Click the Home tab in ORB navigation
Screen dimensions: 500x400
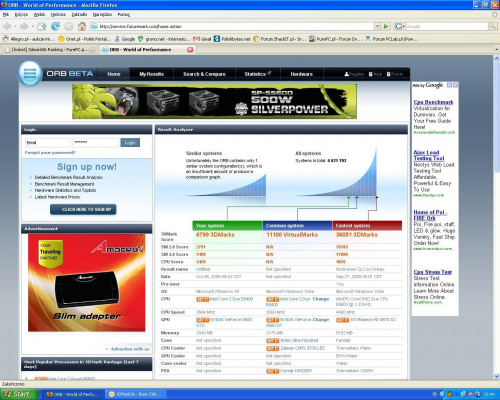(x=114, y=74)
